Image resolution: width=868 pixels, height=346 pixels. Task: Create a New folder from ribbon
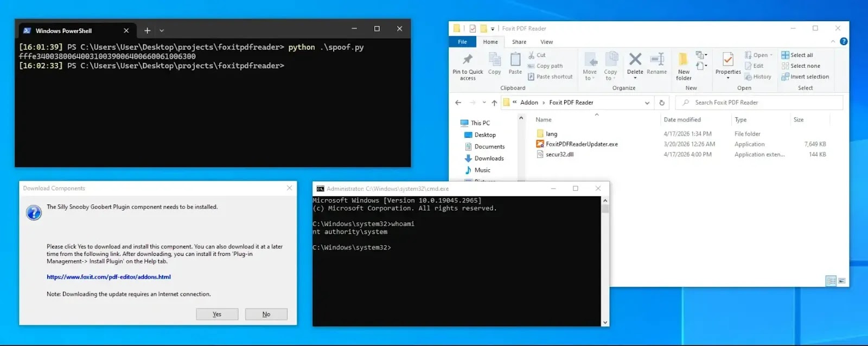[x=684, y=66]
